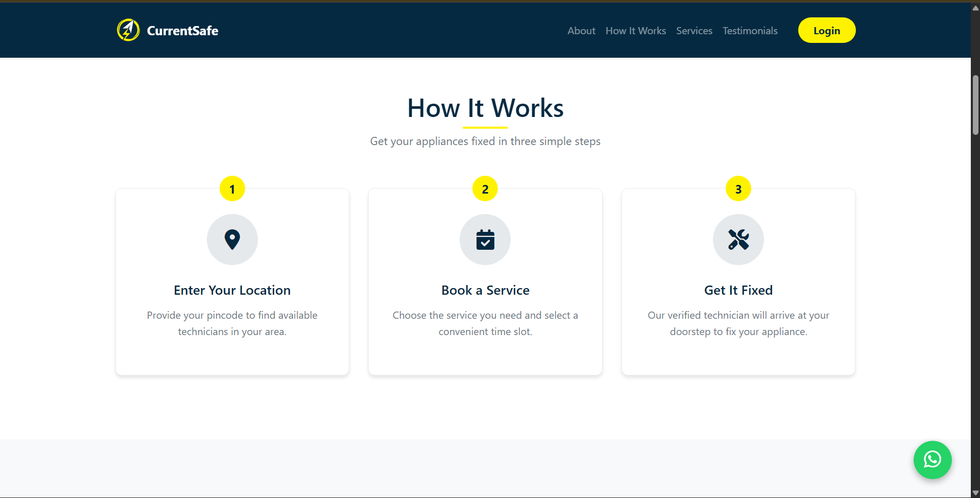The height and width of the screenshot is (498, 980).
Task: Click the CurrentSafe lightning bolt logo icon
Action: click(128, 30)
